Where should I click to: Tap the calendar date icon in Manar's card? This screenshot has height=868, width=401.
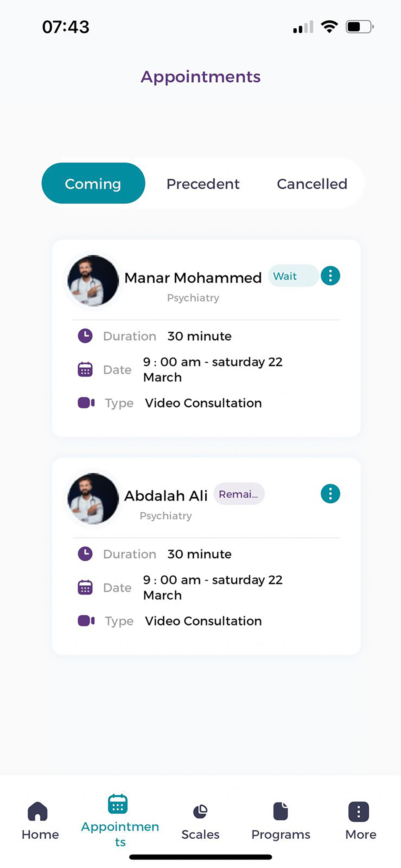point(85,369)
